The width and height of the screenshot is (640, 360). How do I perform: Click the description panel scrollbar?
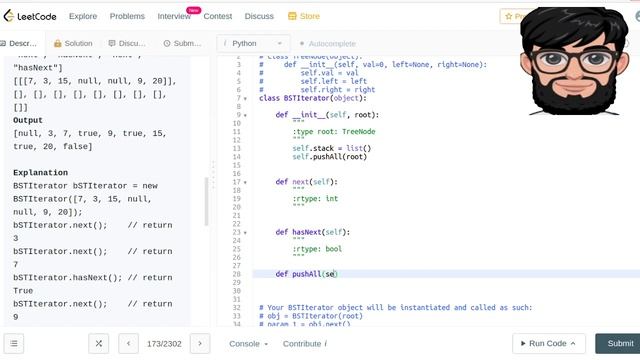pos(207,202)
